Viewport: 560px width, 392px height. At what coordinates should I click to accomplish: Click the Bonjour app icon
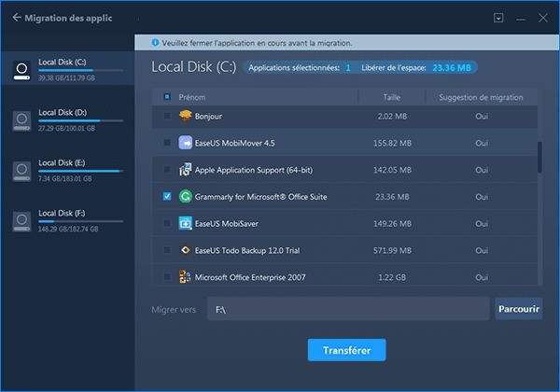pyautogui.click(x=185, y=116)
